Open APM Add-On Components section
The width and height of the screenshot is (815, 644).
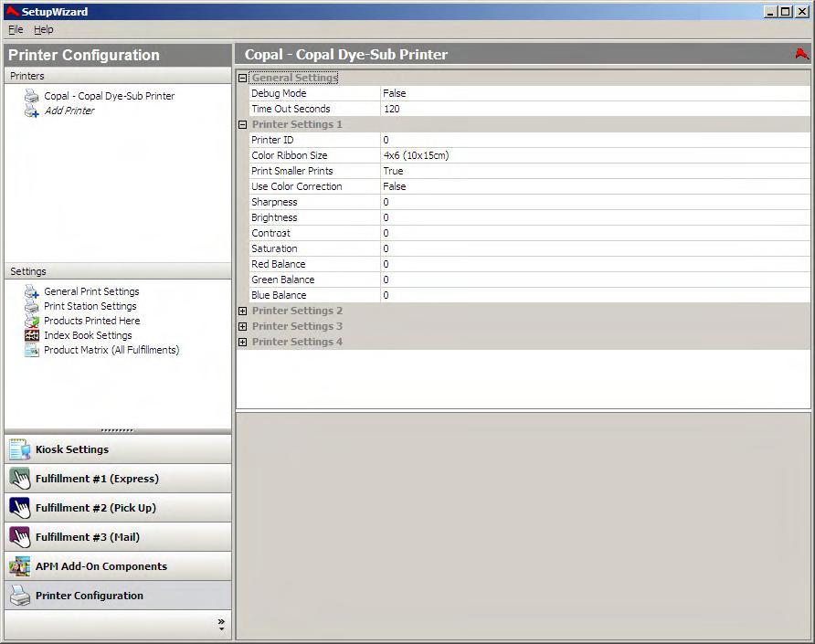click(118, 566)
